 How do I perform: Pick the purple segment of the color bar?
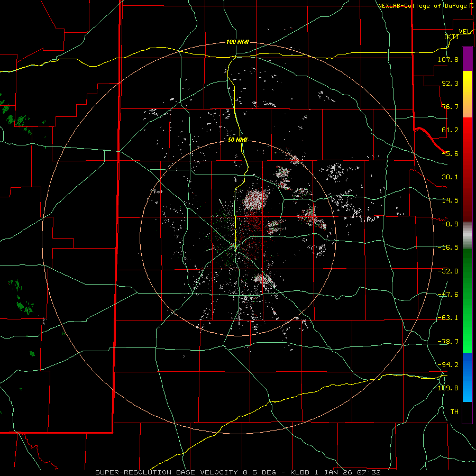click(467, 59)
